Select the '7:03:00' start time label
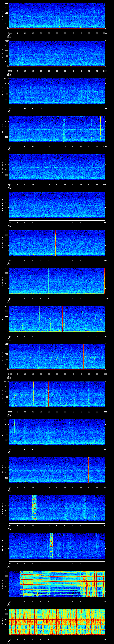Viewport: 114px width, 644px height. click(9, 450)
